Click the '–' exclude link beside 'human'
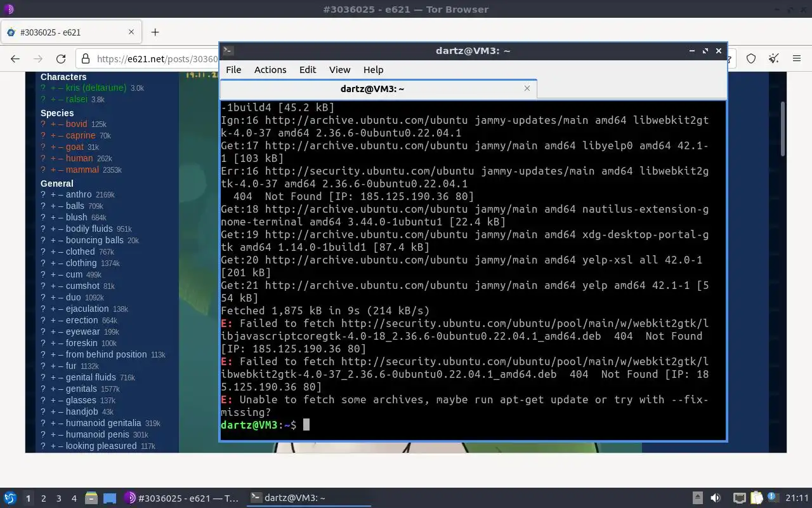The height and width of the screenshot is (508, 812). pos(61,159)
